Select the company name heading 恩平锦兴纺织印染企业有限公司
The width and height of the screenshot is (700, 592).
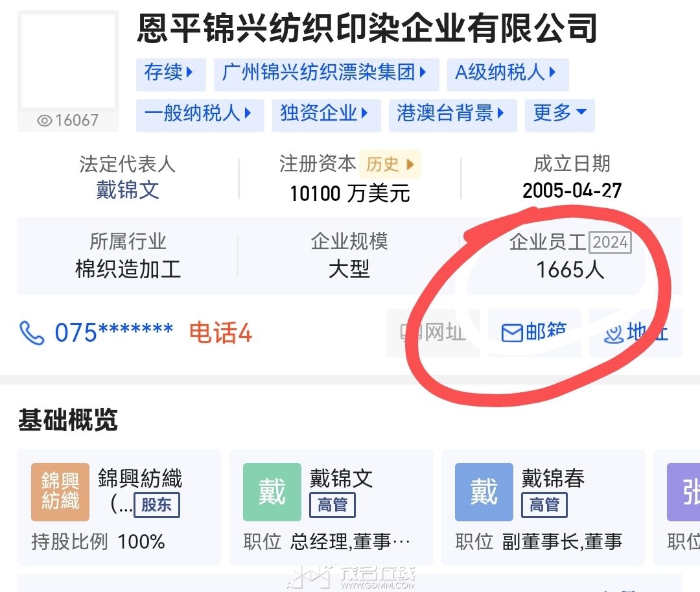(x=367, y=28)
